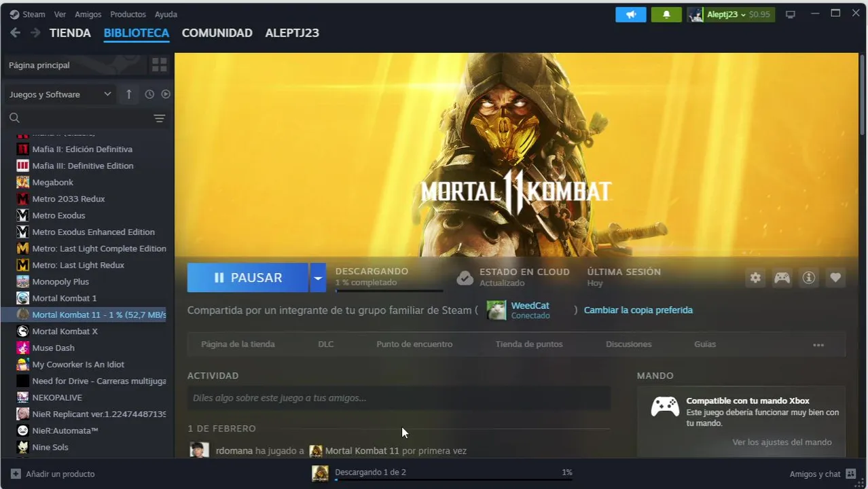868x489 pixels.
Task: Expand the Juegos y Software filter dropdown
Action: click(x=60, y=94)
